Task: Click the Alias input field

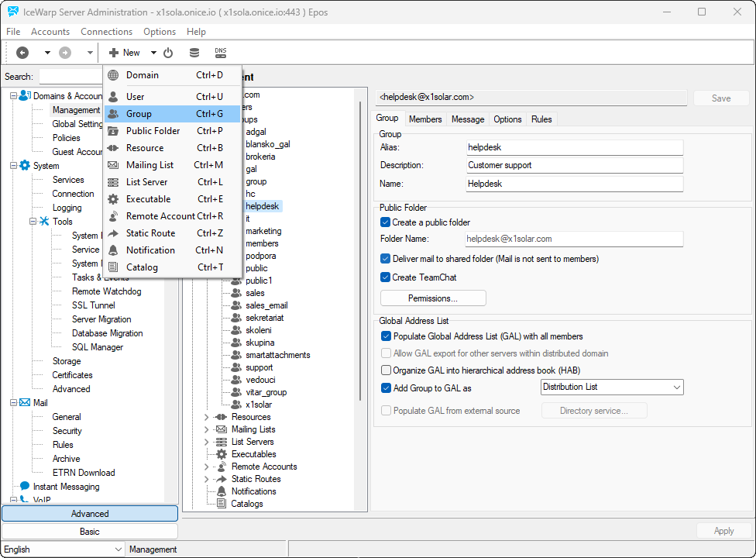Action: pyautogui.click(x=574, y=147)
